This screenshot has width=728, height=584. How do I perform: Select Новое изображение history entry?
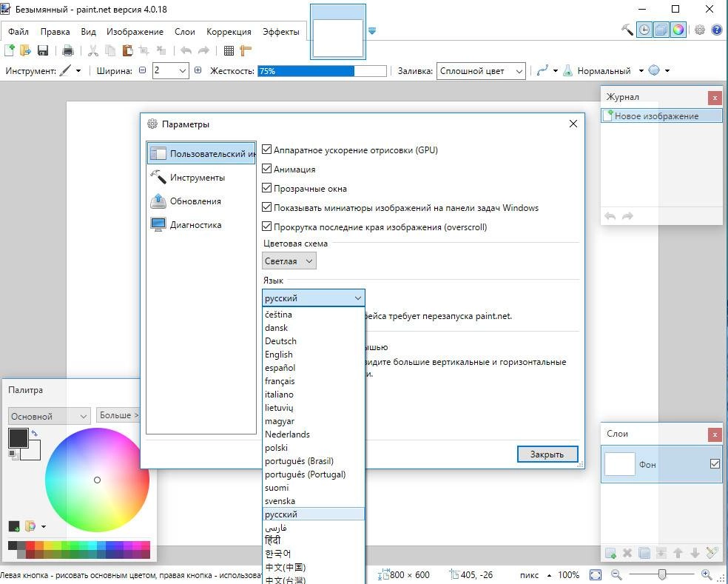(x=661, y=115)
